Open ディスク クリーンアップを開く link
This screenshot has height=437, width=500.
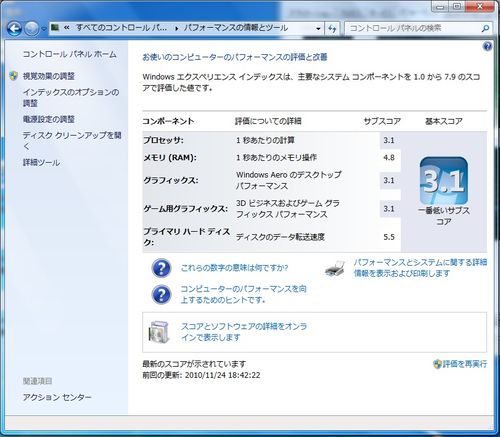[72, 140]
